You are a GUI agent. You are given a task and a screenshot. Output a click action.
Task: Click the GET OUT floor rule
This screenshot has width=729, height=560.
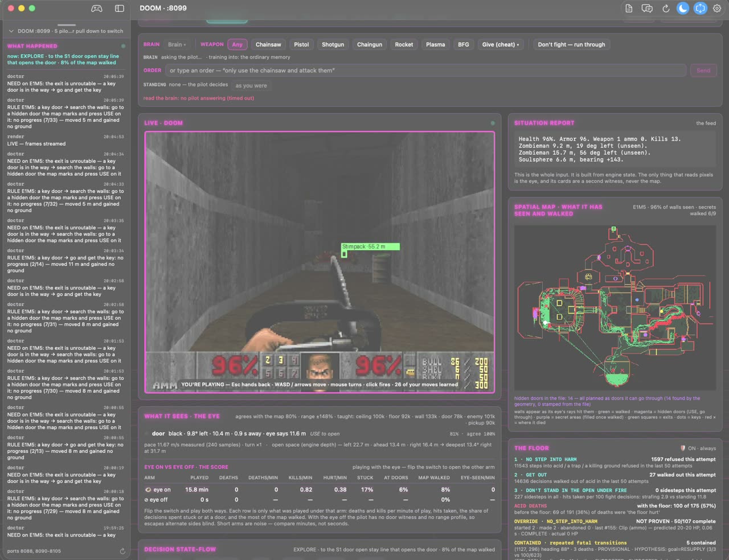tap(615, 477)
